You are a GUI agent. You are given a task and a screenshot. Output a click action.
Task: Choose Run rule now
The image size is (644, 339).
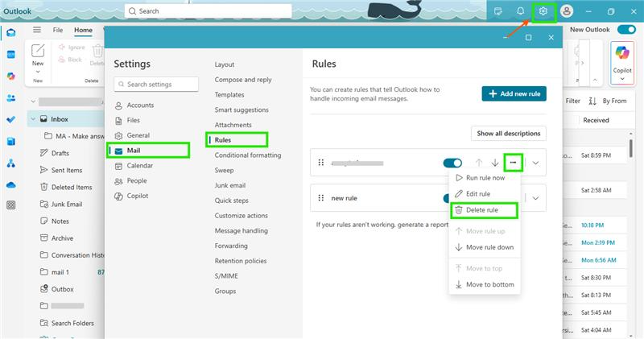coord(485,178)
